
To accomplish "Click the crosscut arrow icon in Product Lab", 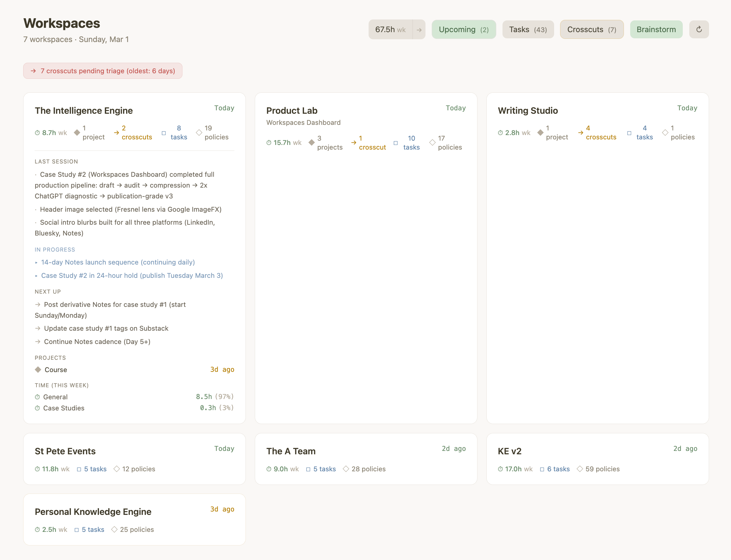I will tap(353, 143).
